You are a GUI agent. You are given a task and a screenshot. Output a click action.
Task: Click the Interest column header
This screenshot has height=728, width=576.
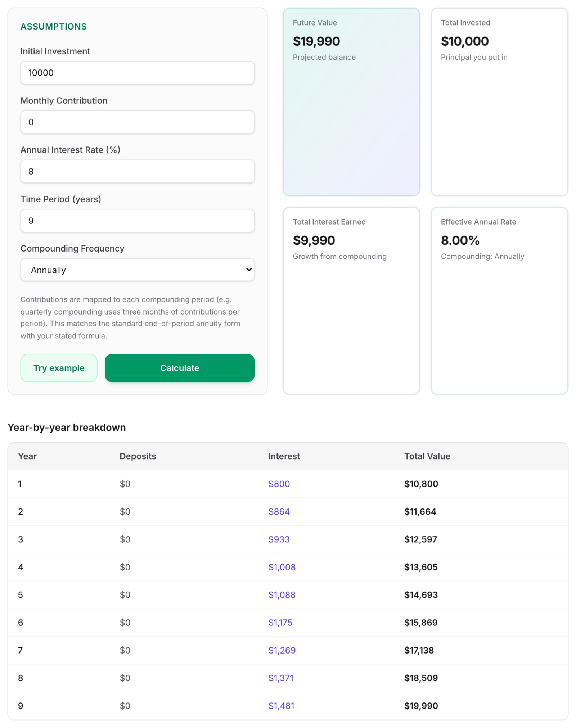point(284,456)
